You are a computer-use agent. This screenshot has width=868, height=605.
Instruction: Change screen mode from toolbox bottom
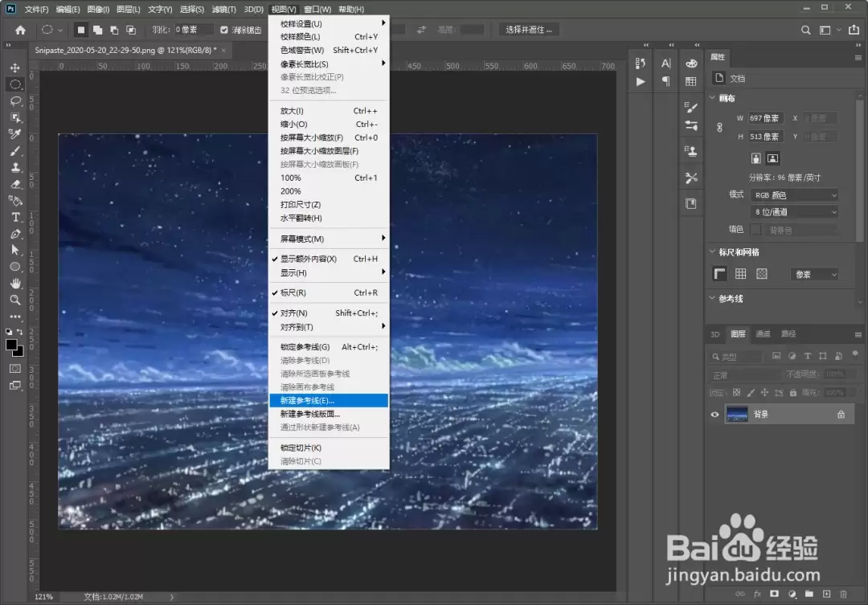pyautogui.click(x=15, y=385)
